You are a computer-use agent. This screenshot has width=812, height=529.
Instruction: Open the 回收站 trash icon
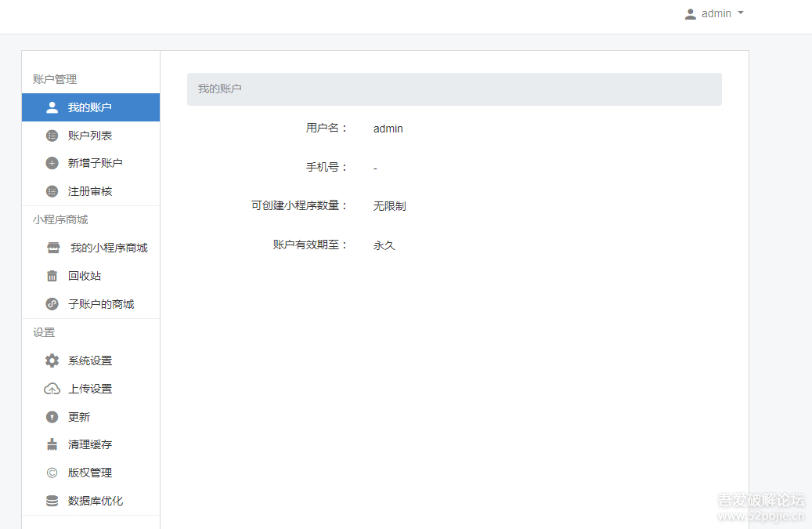pyautogui.click(x=51, y=275)
